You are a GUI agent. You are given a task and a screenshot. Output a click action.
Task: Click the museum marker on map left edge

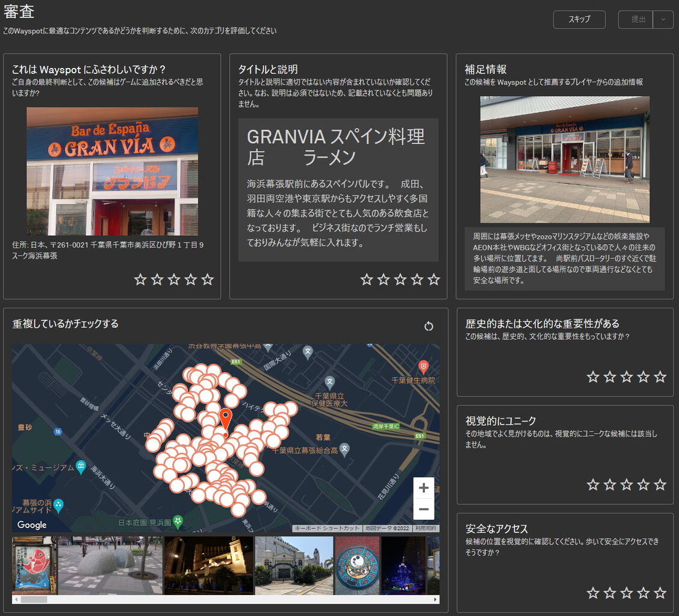pyautogui.click(x=81, y=467)
